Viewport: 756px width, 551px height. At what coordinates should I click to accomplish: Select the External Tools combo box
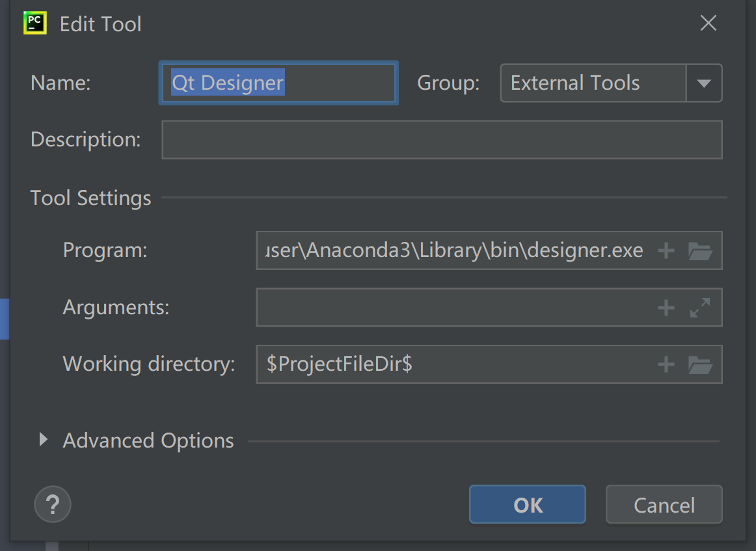pos(592,83)
